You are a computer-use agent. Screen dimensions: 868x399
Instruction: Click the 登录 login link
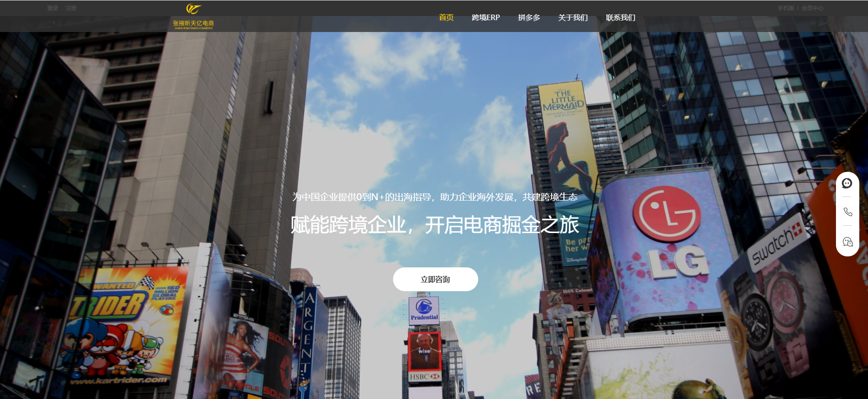(x=53, y=8)
